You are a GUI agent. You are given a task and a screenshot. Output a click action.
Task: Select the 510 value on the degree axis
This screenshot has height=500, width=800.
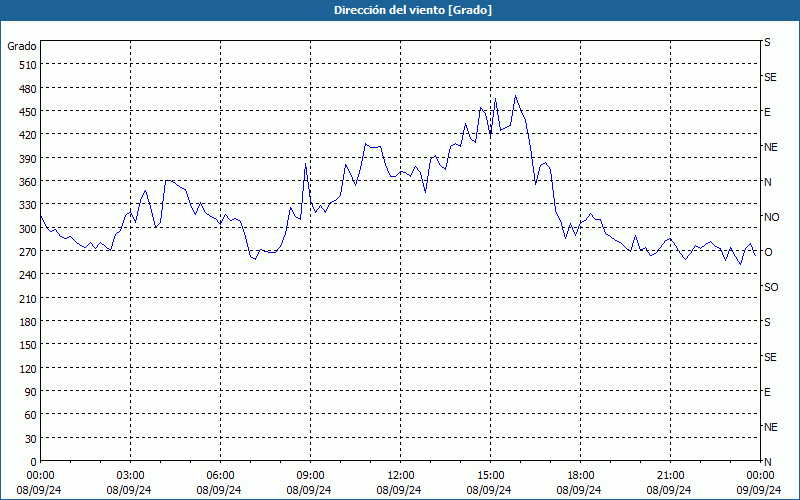pos(29,65)
